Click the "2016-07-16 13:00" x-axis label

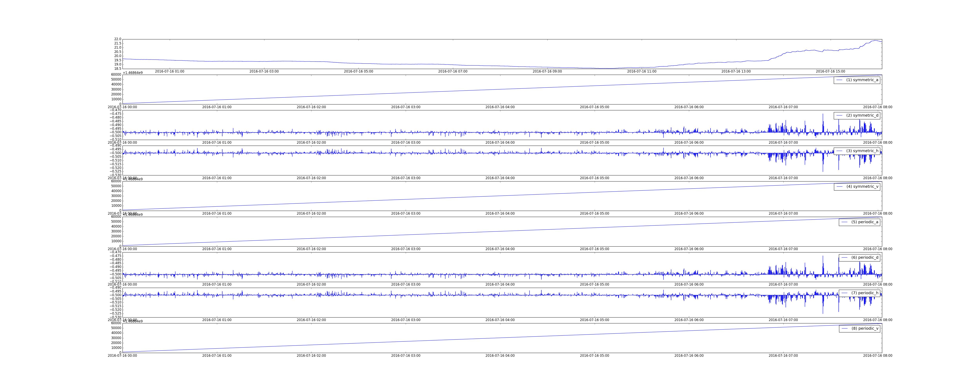pos(736,72)
